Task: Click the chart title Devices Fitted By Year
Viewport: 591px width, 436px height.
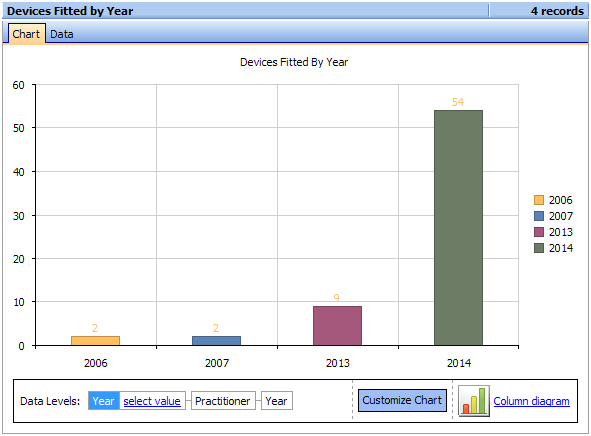Action: tap(294, 62)
